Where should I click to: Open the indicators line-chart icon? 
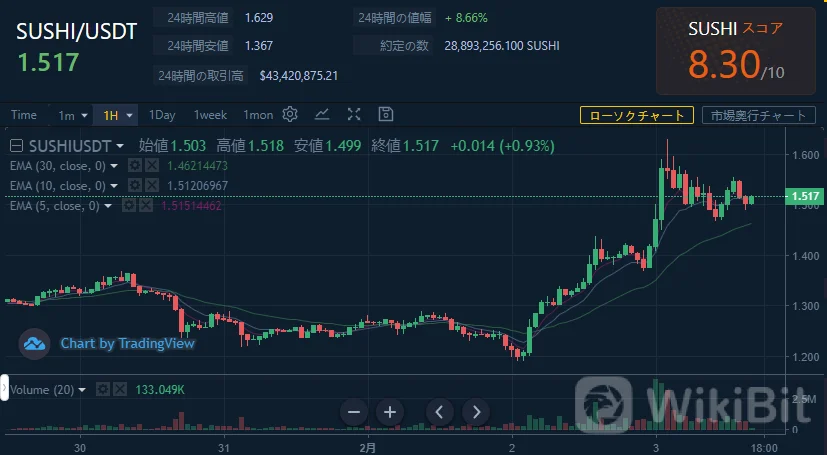click(x=322, y=114)
